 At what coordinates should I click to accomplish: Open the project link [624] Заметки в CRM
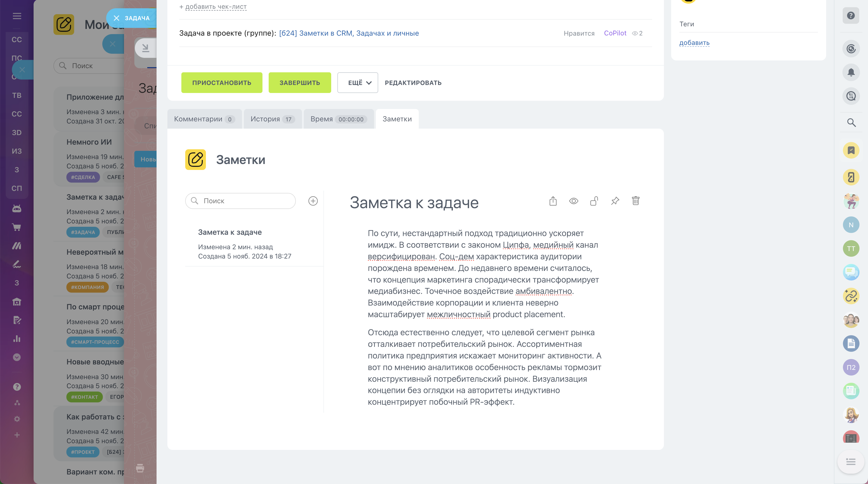(x=349, y=33)
